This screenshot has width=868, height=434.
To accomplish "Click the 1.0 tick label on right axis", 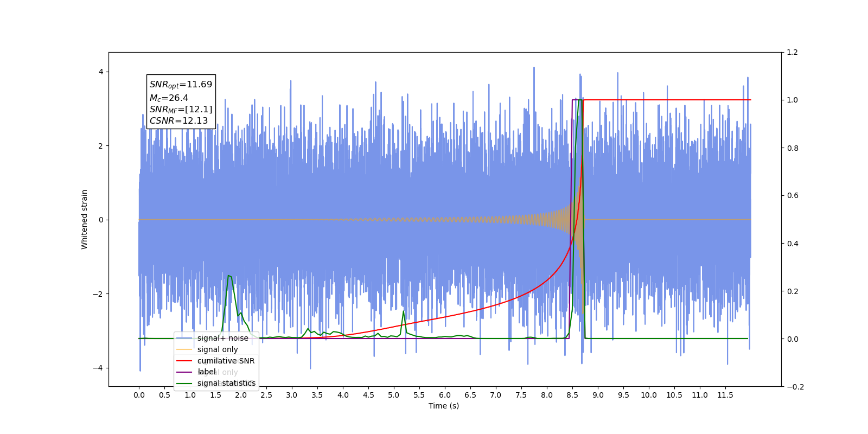I will [792, 100].
